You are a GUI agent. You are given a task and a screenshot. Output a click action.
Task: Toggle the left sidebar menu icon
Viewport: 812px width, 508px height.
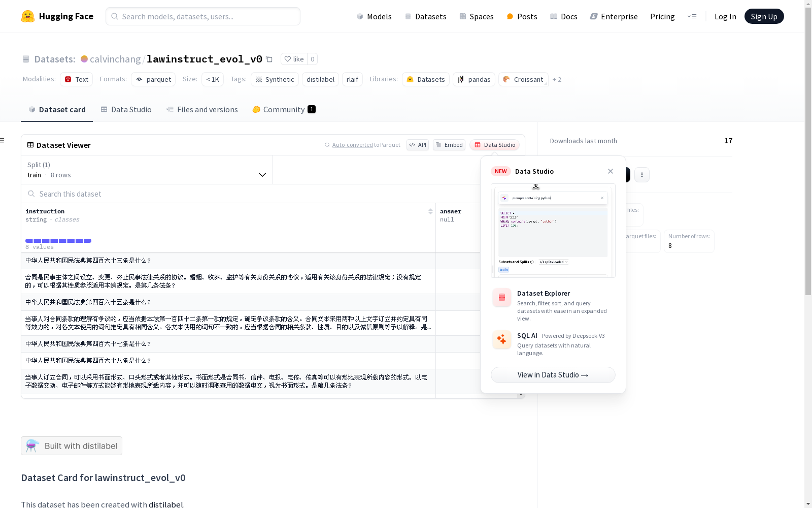pos(3,140)
